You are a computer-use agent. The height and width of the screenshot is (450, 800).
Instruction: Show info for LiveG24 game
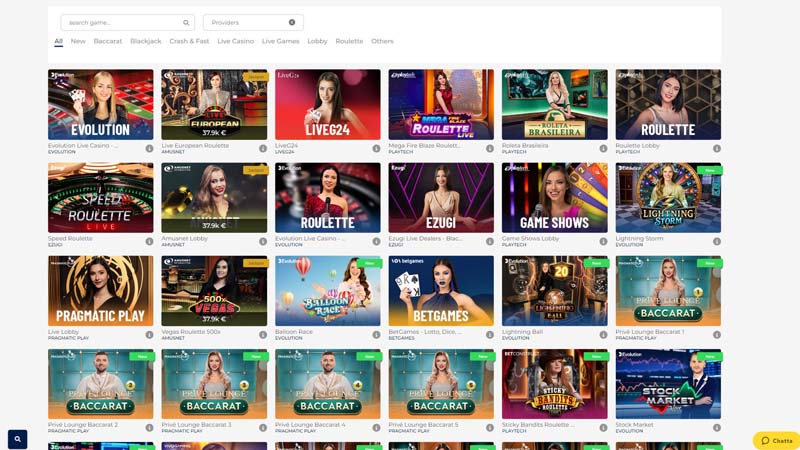tap(376, 148)
